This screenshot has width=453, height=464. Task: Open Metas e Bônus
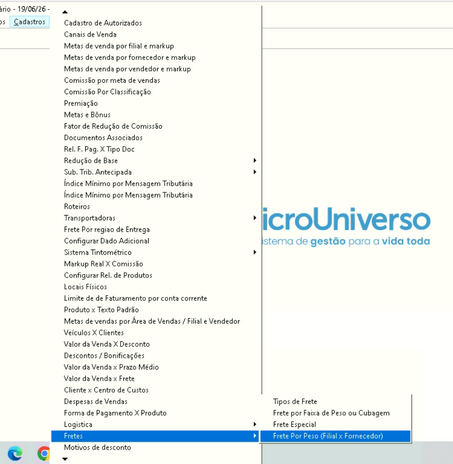(x=155, y=115)
